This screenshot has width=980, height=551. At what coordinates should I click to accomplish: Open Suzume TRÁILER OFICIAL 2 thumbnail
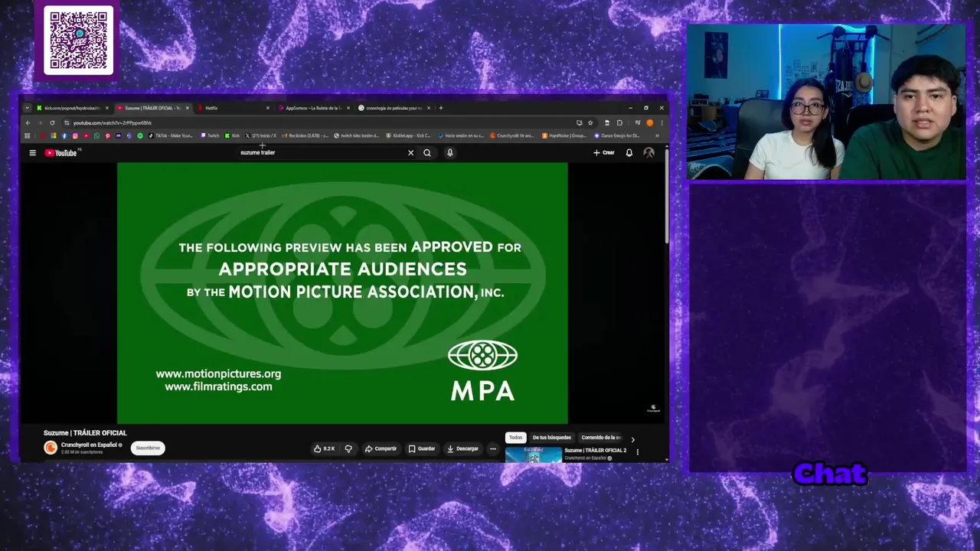pyautogui.click(x=534, y=455)
